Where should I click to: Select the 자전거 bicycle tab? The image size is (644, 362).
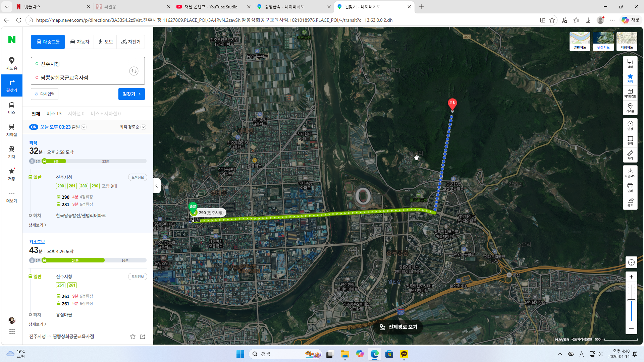pos(131,42)
